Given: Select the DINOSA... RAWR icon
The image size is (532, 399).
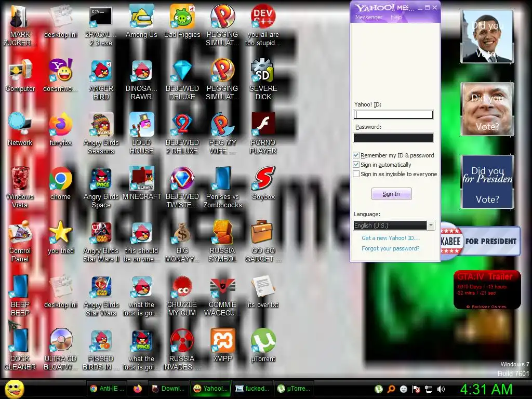Looking at the screenshot, I should (141, 79).
